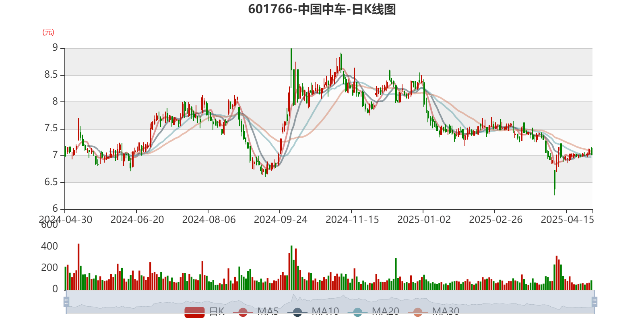
Task: Click the (元) unit label
Action: point(48,32)
